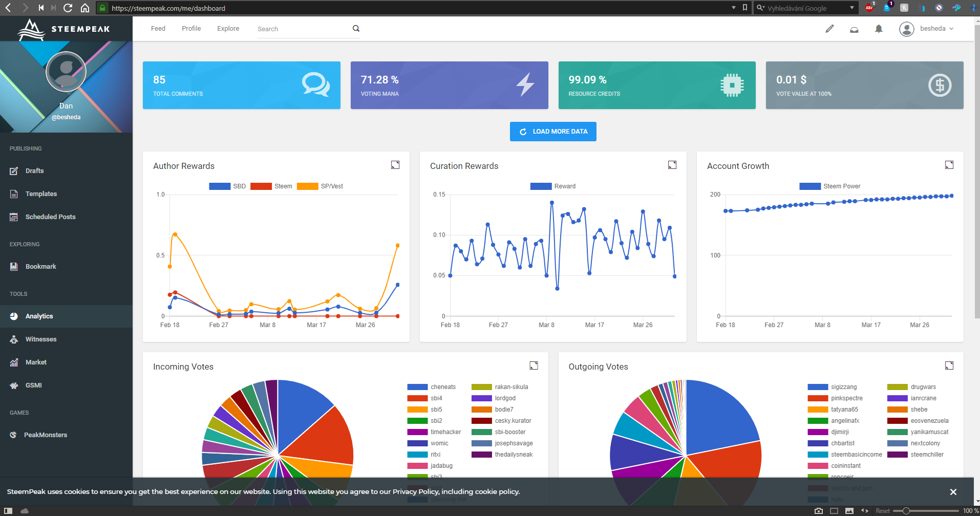Image resolution: width=980 pixels, height=516 pixels.
Task: Expand the Incoming Votes chart
Action: (534, 365)
